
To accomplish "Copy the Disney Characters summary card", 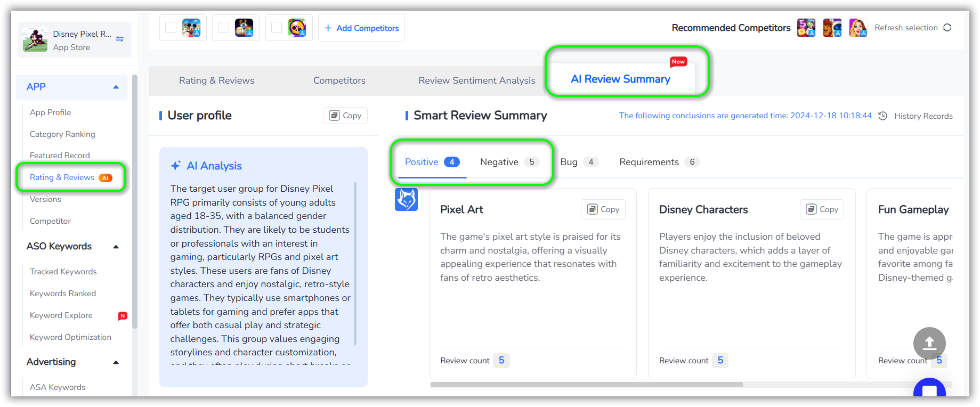I will point(822,209).
